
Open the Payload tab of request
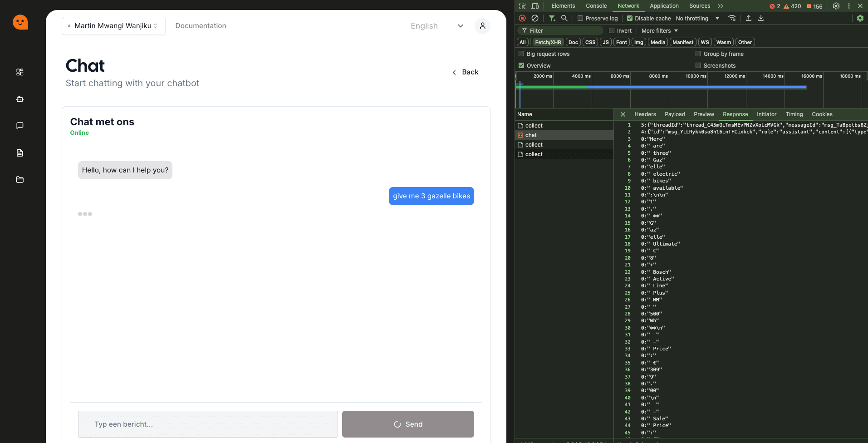click(675, 114)
